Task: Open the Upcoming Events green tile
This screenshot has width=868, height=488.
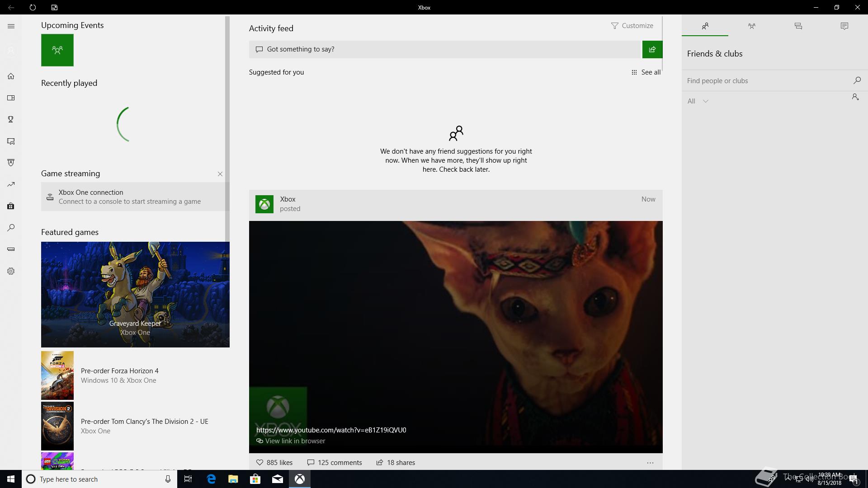Action: click(x=57, y=50)
